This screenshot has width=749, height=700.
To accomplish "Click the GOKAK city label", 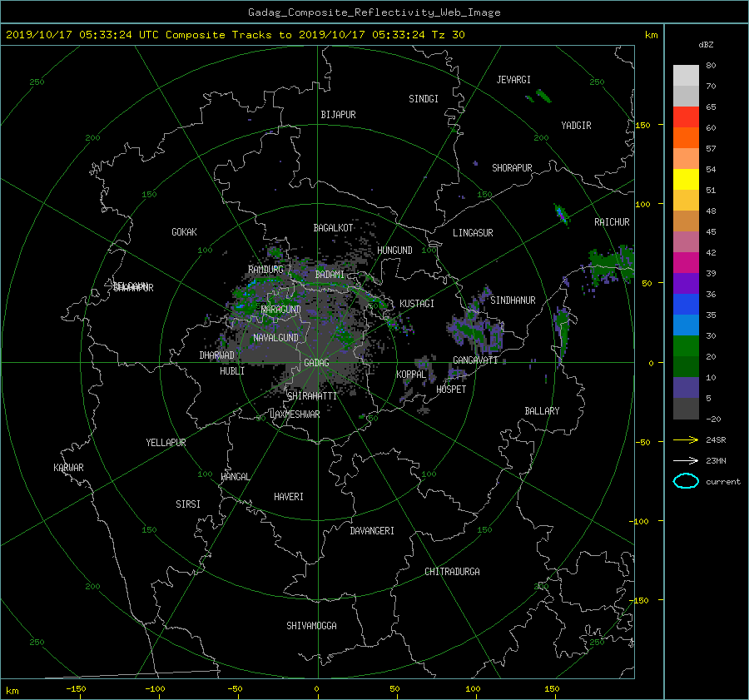I will pyautogui.click(x=185, y=232).
